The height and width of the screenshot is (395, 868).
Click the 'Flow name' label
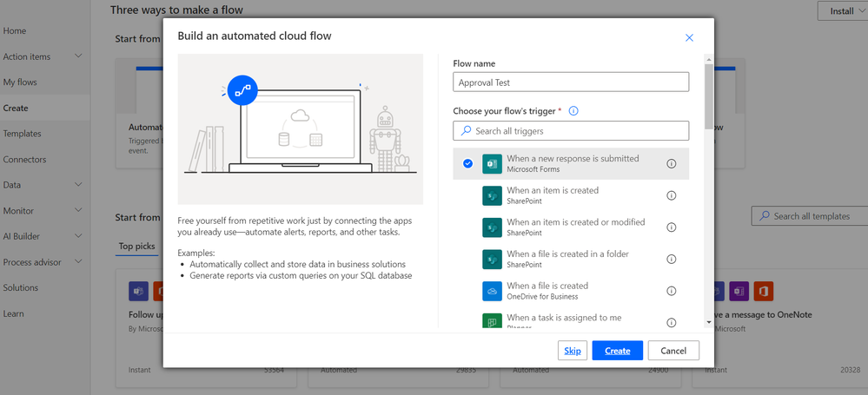pos(474,63)
